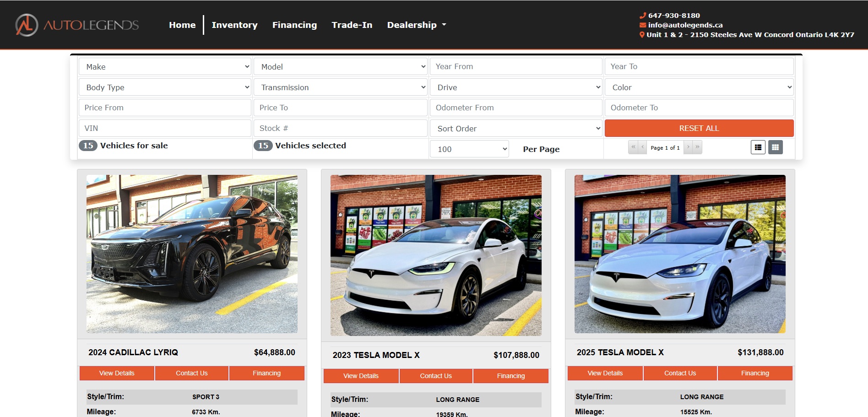Click the 15525 Km. mileage value
The image size is (868, 417).
click(x=696, y=412)
